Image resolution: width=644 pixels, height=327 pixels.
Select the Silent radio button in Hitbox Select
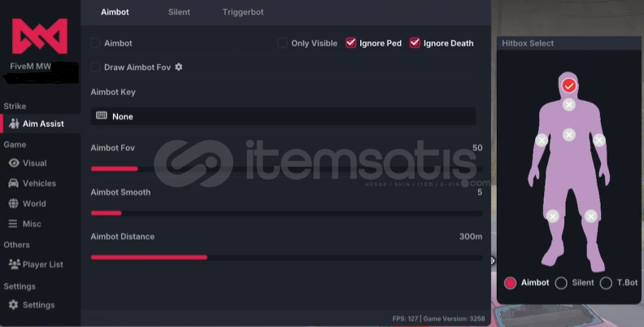click(561, 283)
